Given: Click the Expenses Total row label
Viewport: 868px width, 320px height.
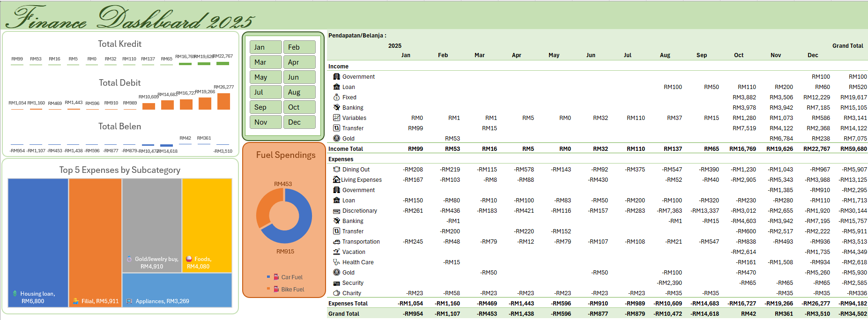Looking at the screenshot, I should pos(348,304).
